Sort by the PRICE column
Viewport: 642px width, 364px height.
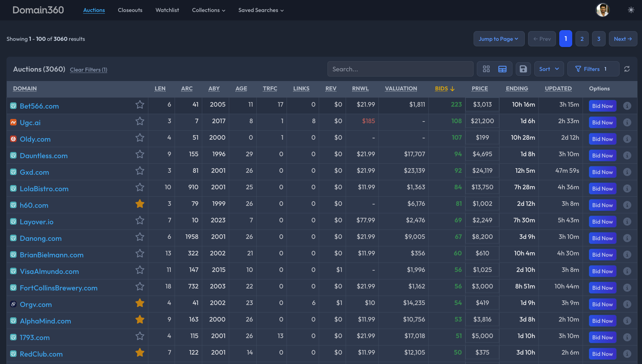(x=480, y=88)
